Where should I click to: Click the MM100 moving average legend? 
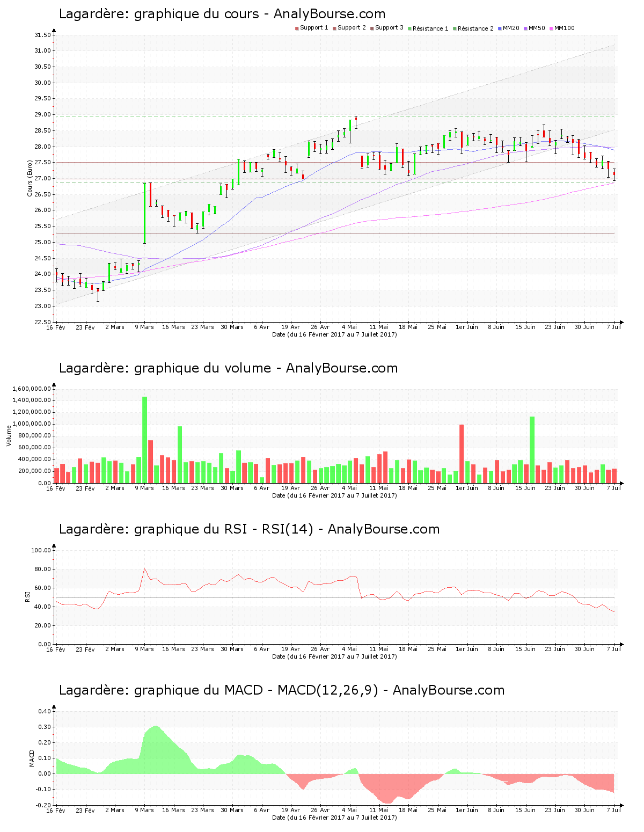coord(563,28)
